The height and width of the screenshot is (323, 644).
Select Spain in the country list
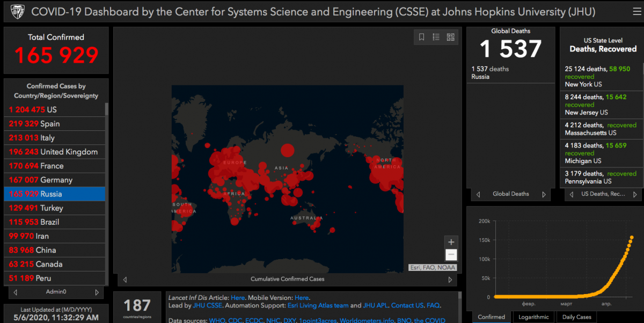tap(55, 123)
